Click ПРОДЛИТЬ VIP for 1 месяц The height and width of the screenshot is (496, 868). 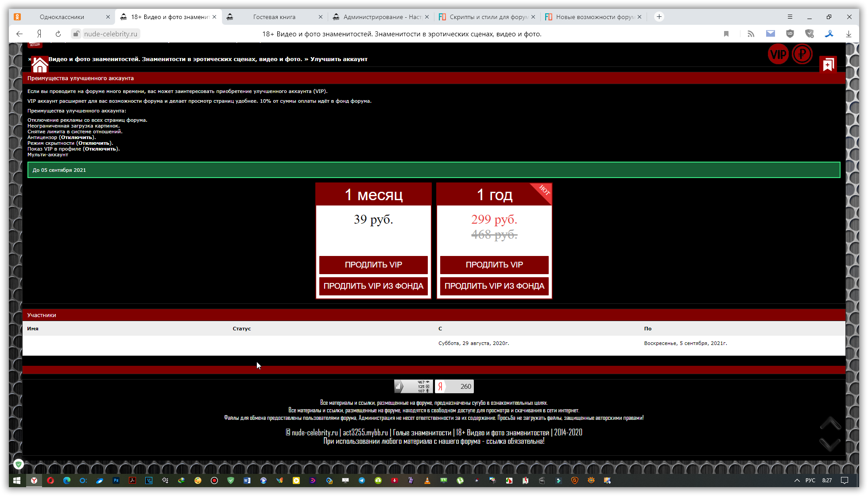[373, 265]
